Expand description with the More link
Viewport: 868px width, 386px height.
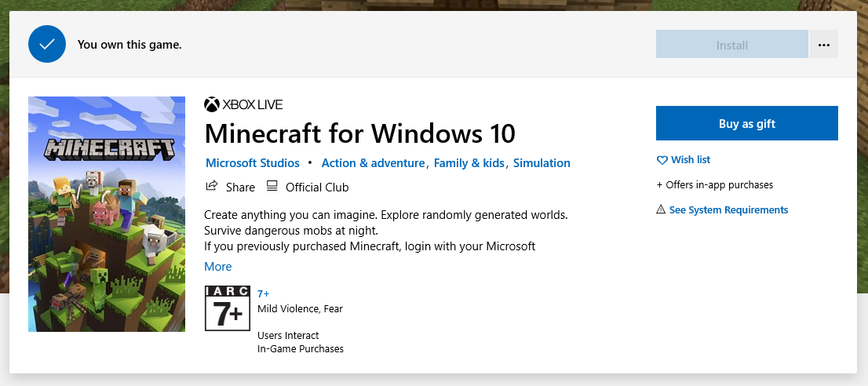tap(218, 267)
